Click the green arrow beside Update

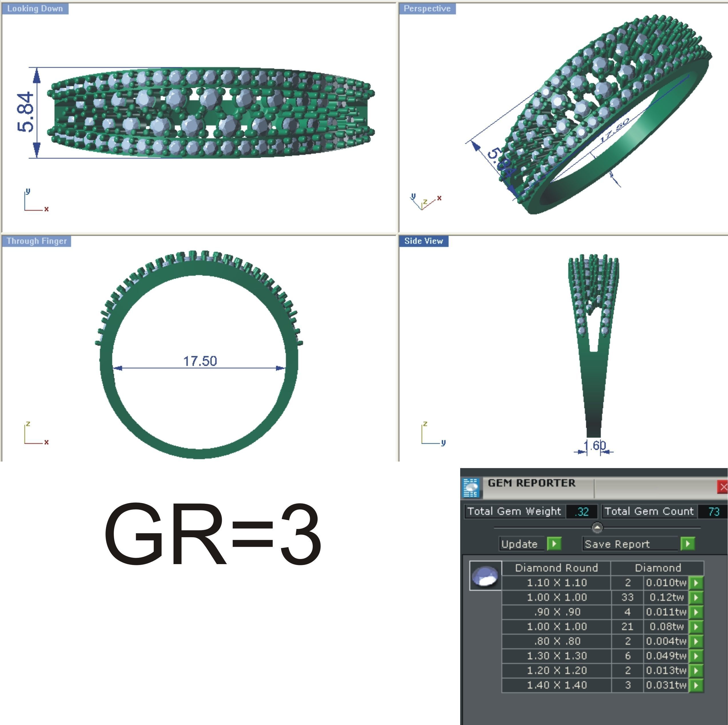point(554,544)
